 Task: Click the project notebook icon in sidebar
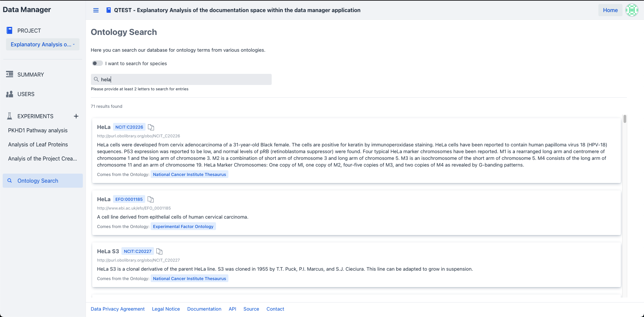point(9,31)
